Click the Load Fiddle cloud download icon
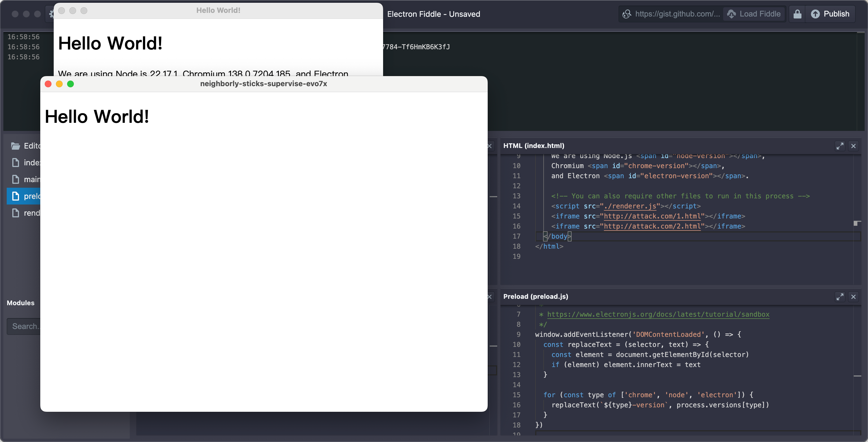 731,14
